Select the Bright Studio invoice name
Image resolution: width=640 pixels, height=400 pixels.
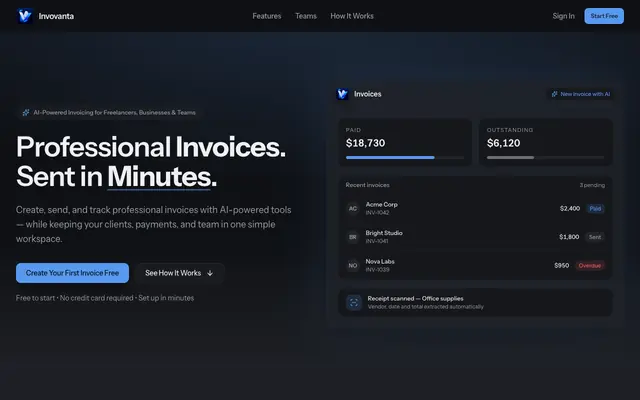click(384, 233)
